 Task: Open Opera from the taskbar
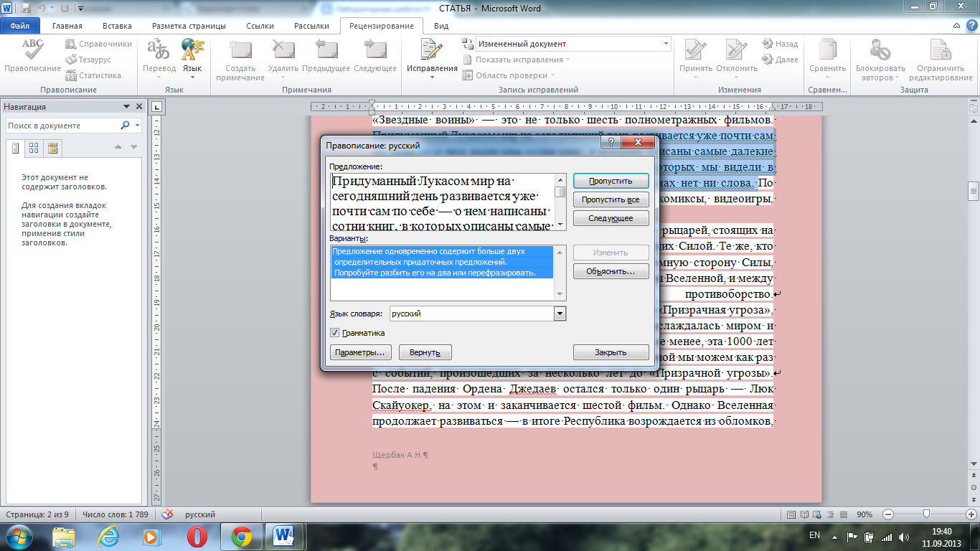click(x=197, y=537)
